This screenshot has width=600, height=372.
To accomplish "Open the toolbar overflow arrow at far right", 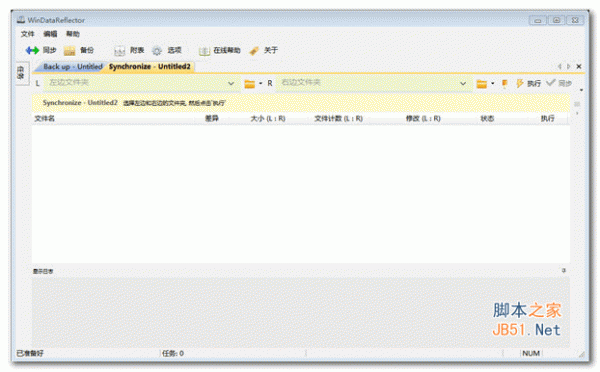I will pyautogui.click(x=581, y=90).
